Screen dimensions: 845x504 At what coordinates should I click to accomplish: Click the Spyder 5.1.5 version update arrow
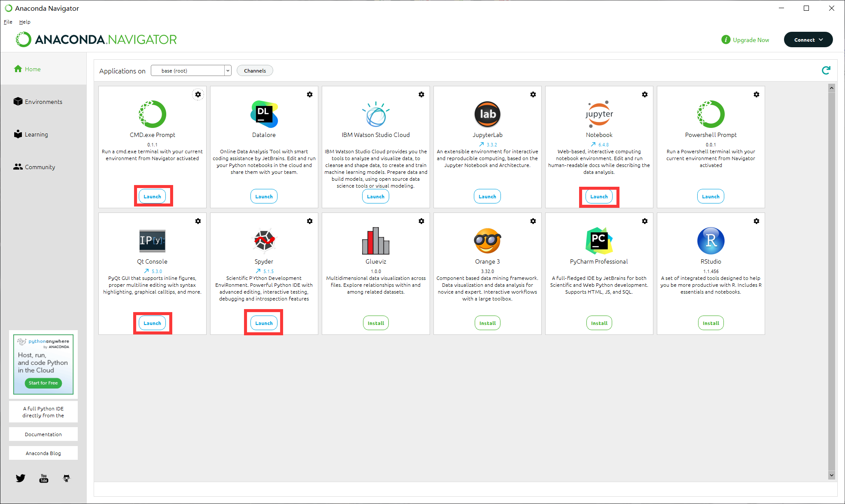258,271
